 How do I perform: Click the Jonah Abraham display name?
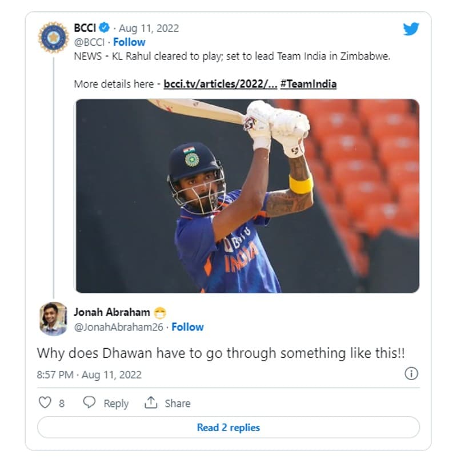[112, 312]
